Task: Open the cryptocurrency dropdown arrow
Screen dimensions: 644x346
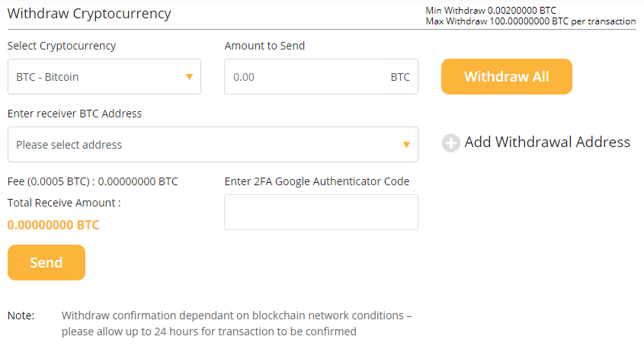Action: (x=189, y=77)
